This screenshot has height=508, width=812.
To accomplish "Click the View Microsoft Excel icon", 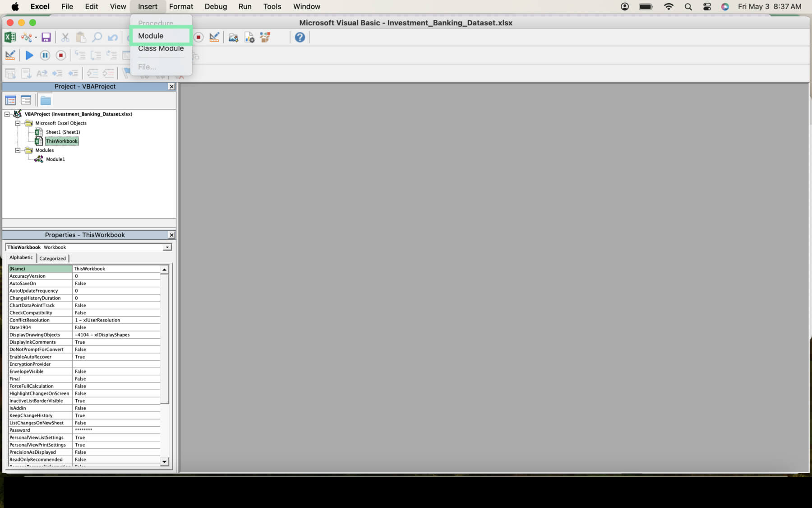I will [x=10, y=37].
